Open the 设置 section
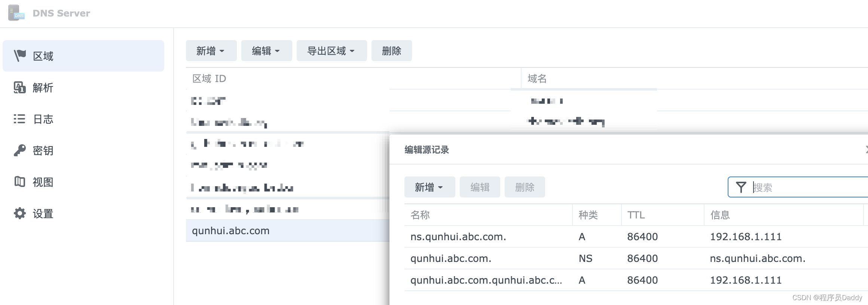 pyautogui.click(x=83, y=213)
